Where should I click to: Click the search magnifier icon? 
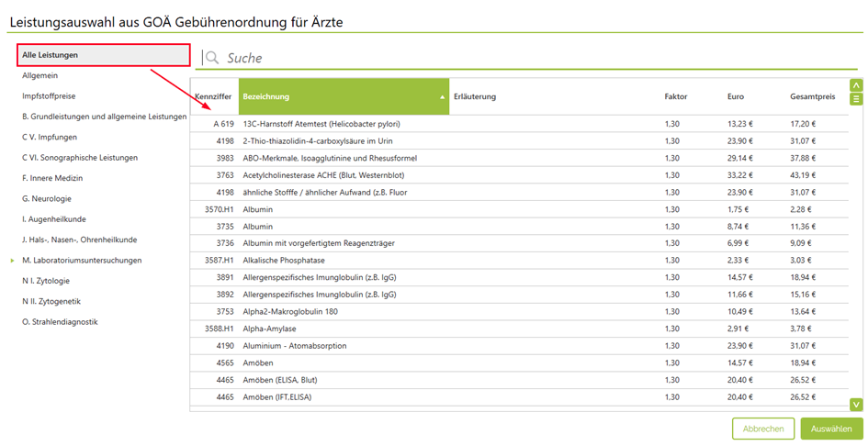pyautogui.click(x=212, y=57)
